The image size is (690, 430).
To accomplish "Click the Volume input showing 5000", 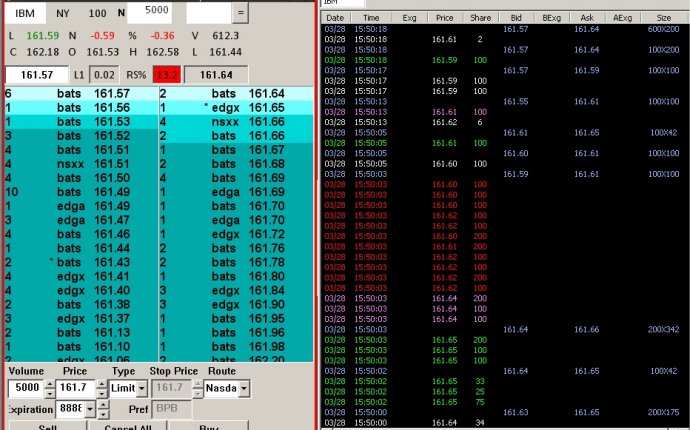I will tap(27, 388).
